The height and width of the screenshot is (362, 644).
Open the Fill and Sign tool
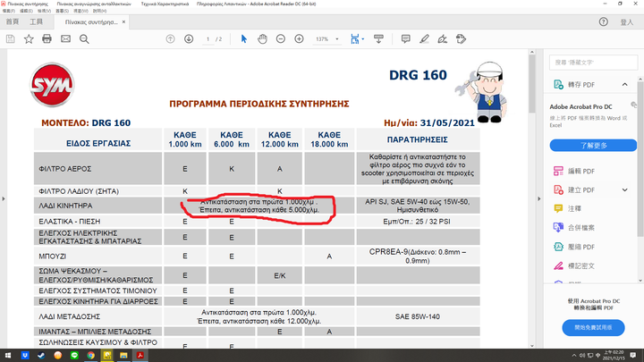tap(443, 39)
